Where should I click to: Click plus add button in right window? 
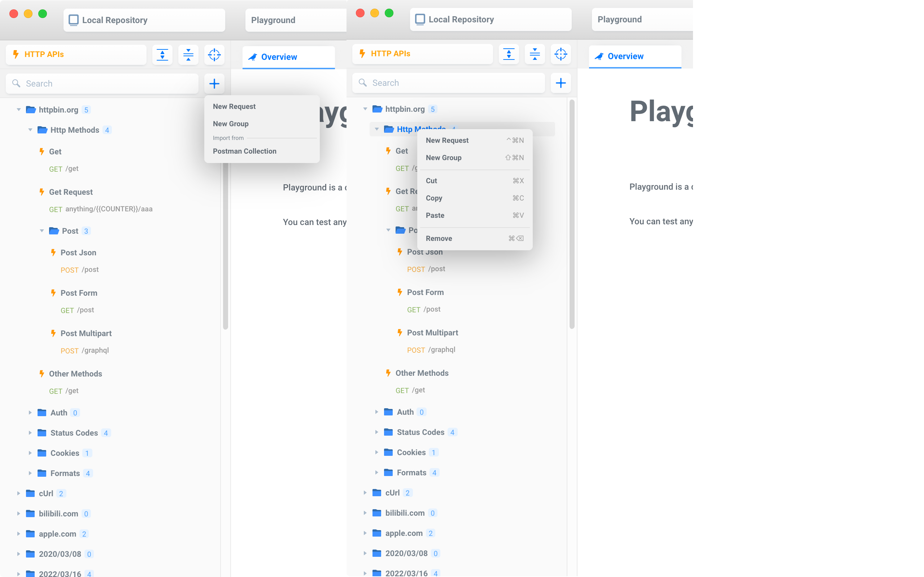[561, 83]
